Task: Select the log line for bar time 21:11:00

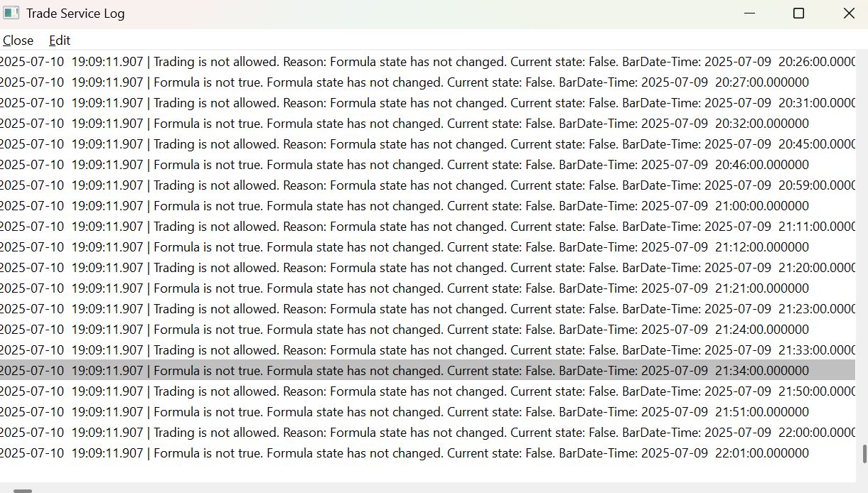Action: (427, 227)
